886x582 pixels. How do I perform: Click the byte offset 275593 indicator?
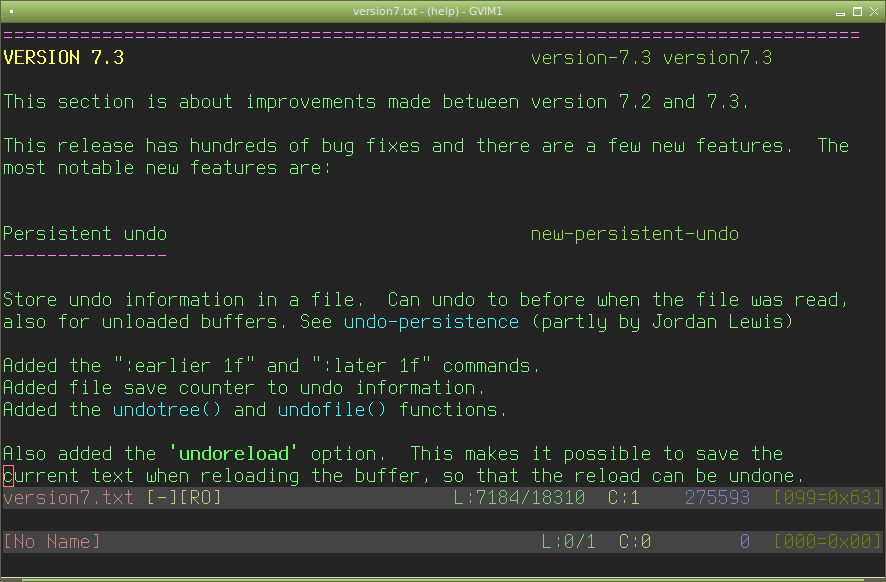pos(718,498)
